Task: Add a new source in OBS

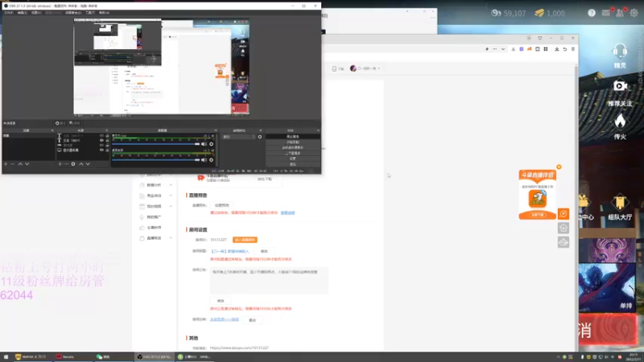Action: click(x=60, y=164)
